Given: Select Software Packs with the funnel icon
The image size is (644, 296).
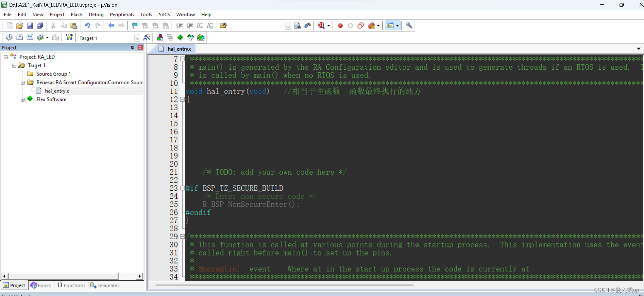Looking at the screenshot, I should coord(191,37).
